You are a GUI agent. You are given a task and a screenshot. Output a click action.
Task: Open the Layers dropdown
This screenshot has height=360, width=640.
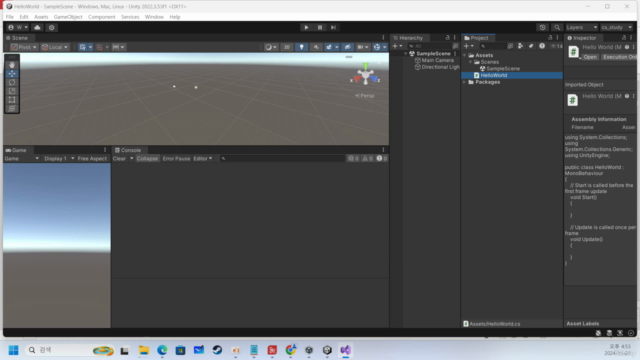582,27
